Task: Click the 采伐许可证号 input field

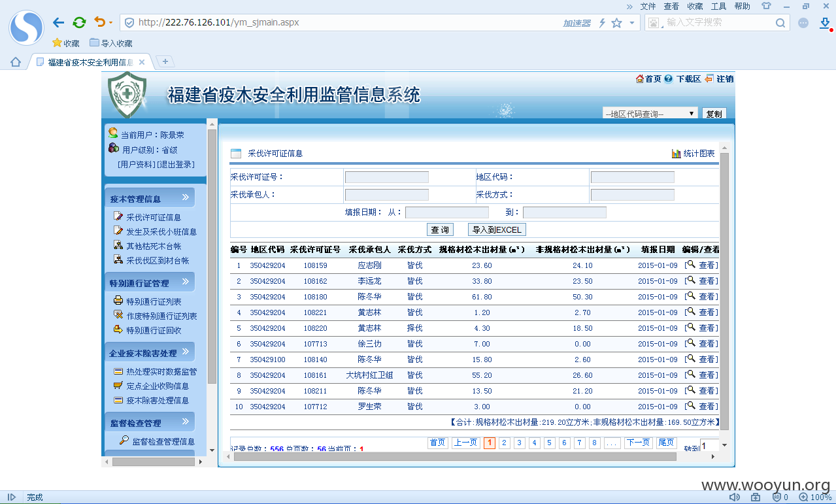Action: pyautogui.click(x=387, y=177)
